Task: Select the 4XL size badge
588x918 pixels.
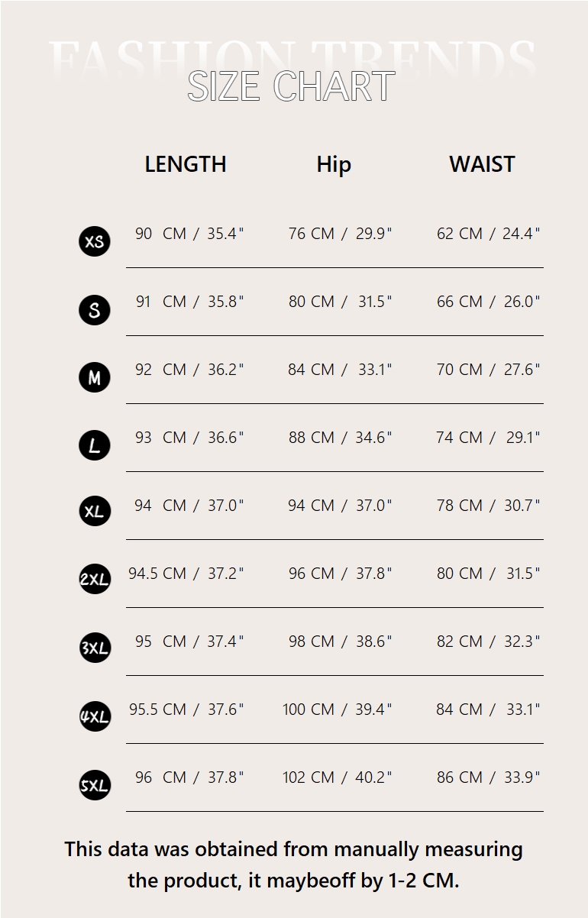Action: tap(95, 716)
